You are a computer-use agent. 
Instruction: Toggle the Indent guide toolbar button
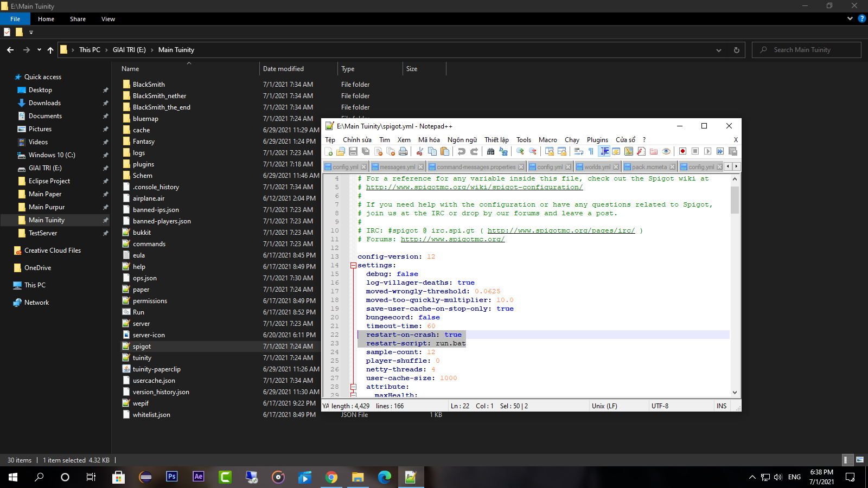coord(604,151)
